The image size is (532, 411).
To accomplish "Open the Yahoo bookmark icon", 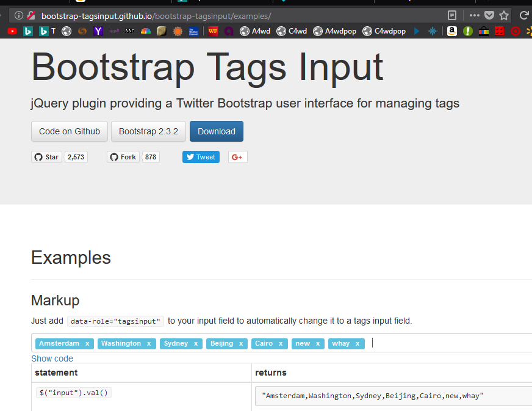I will point(98,31).
